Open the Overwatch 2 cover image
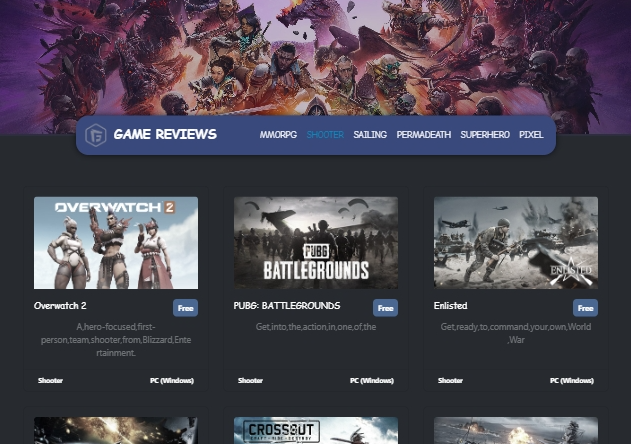 click(x=116, y=243)
